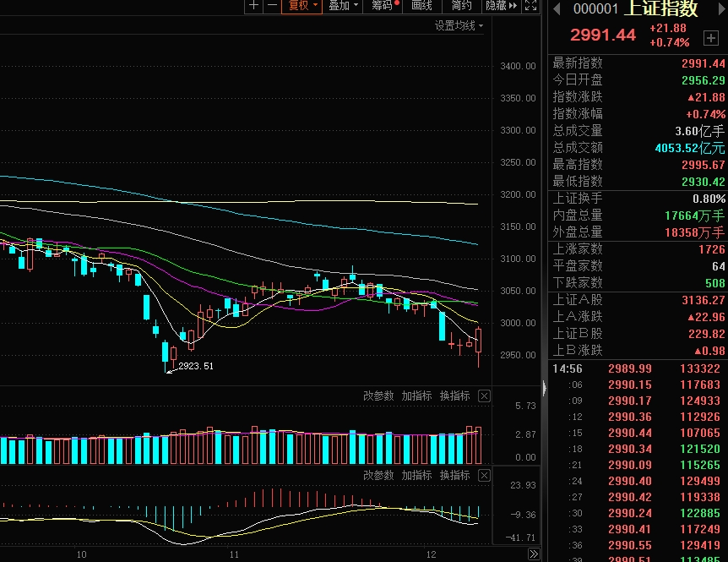Click the 最低指数 value 2930.42
This screenshot has height=562, width=728.
point(703,182)
